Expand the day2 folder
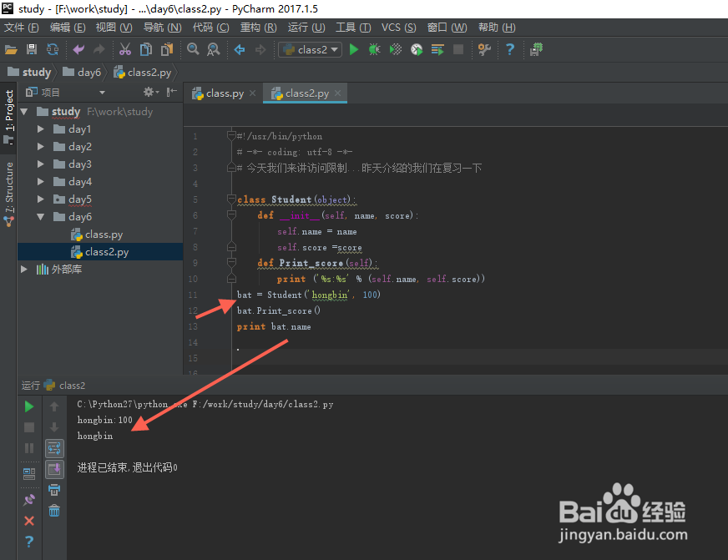728x560 pixels. [40, 147]
